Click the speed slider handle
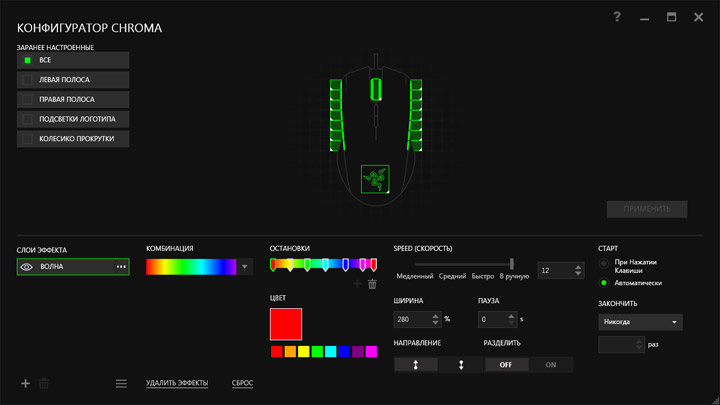This screenshot has width=720, height=405. 512,264
